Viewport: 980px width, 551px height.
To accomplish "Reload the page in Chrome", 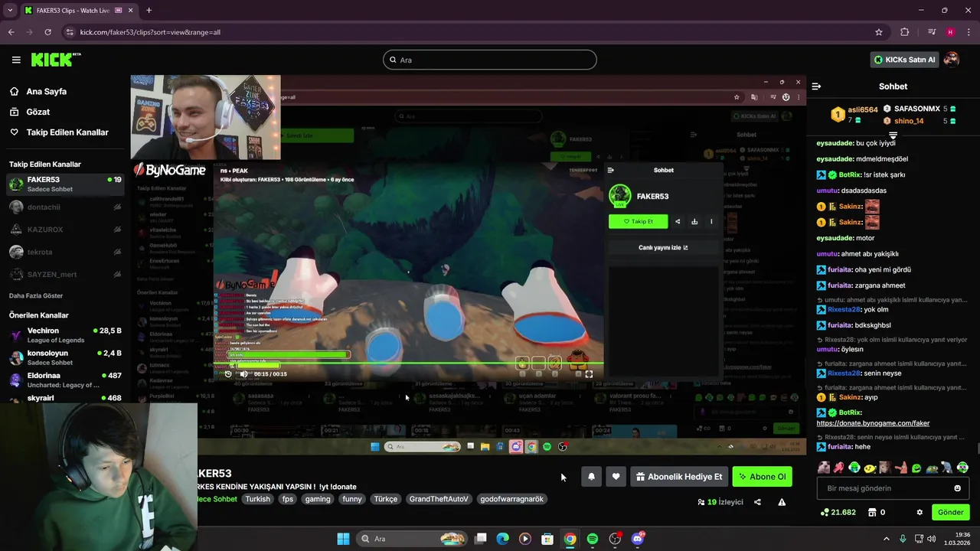I will [47, 32].
